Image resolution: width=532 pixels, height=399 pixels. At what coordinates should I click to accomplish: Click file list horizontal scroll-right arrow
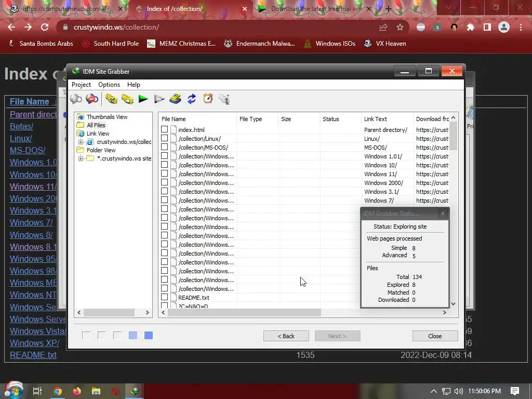coord(445,312)
